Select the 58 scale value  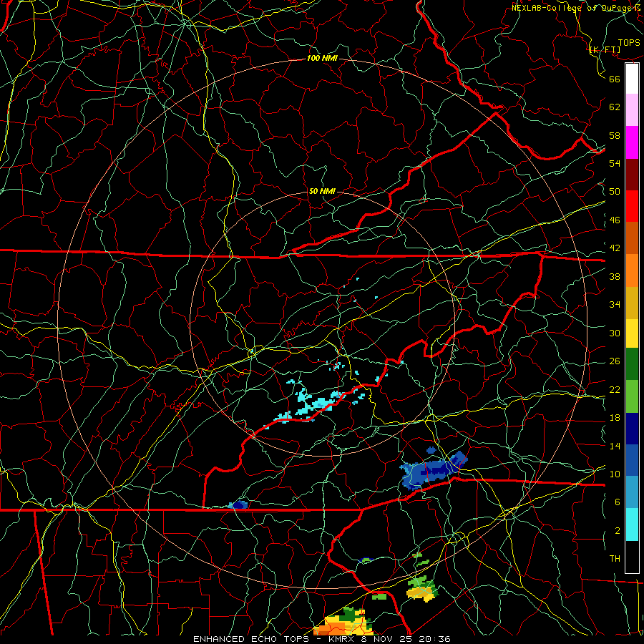pyautogui.click(x=615, y=135)
